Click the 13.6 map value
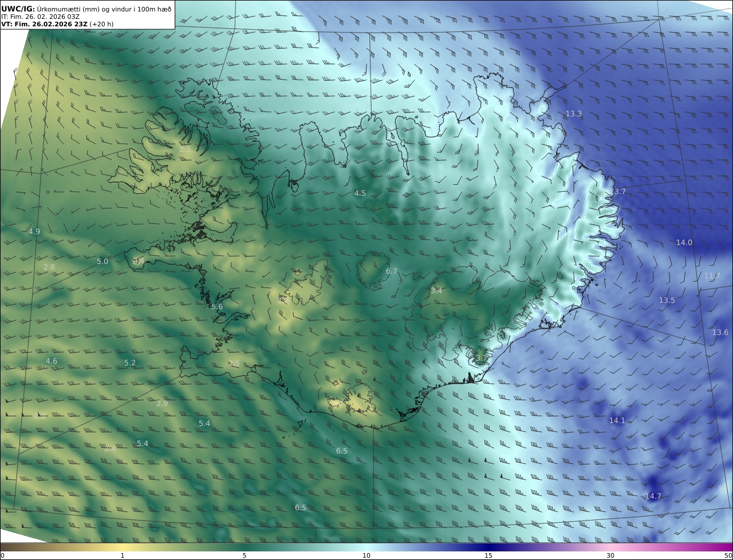 [x=720, y=333]
